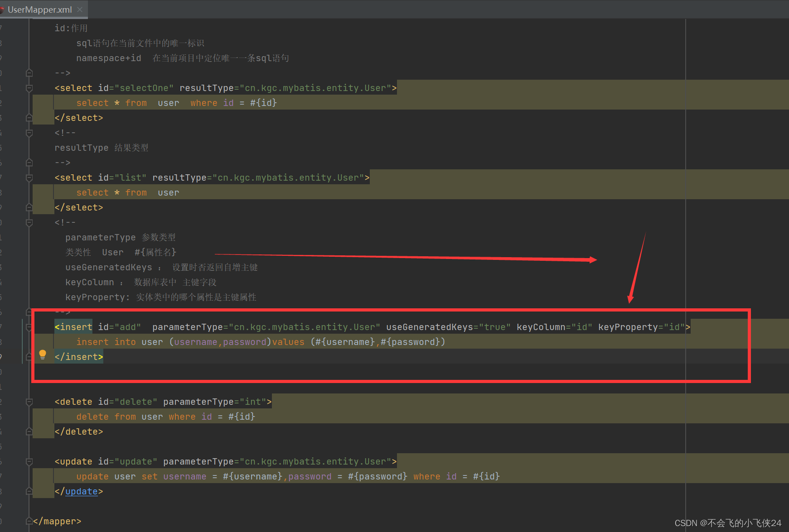Click the "keyColumn :" comment line

point(141,282)
